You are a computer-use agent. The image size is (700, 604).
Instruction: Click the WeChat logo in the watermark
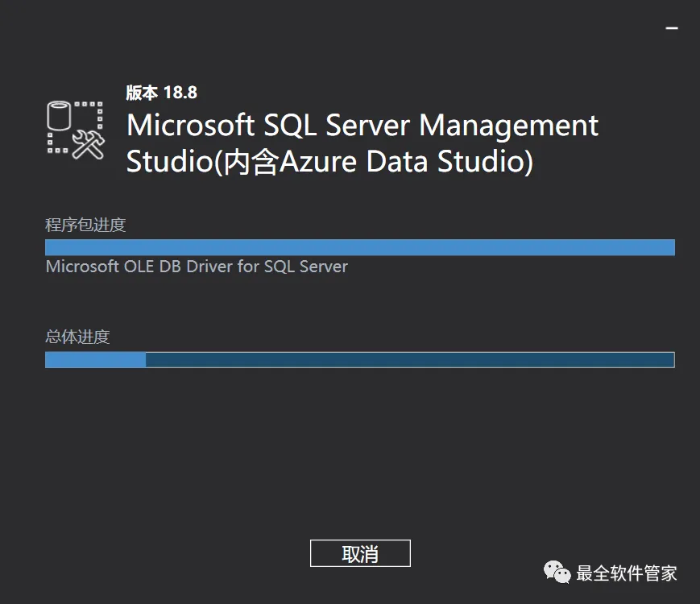(x=557, y=573)
